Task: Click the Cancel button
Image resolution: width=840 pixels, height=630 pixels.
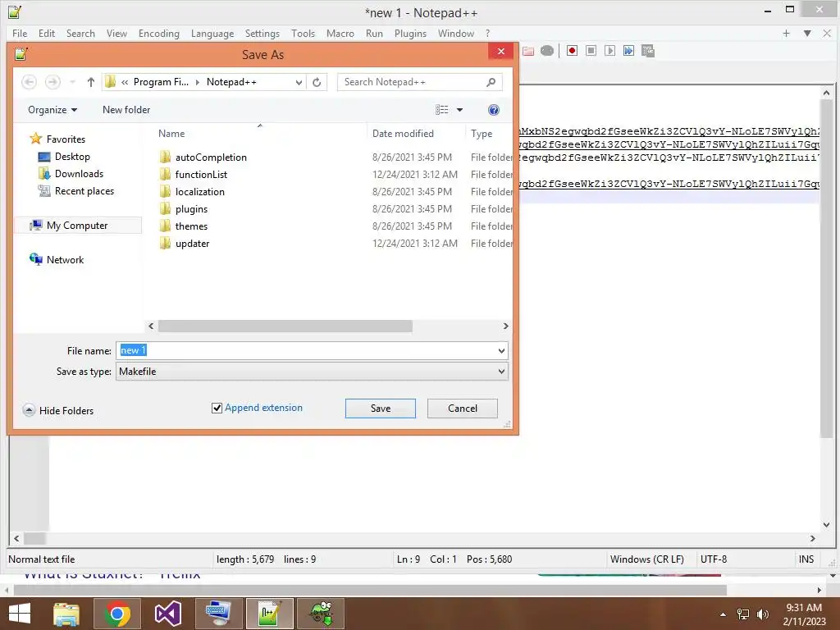Action: pyautogui.click(x=463, y=409)
